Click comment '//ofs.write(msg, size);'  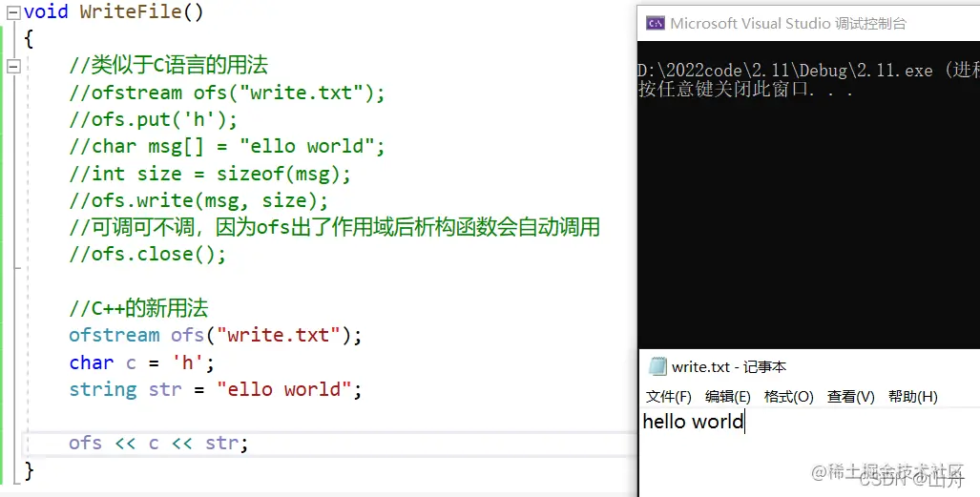point(198,200)
